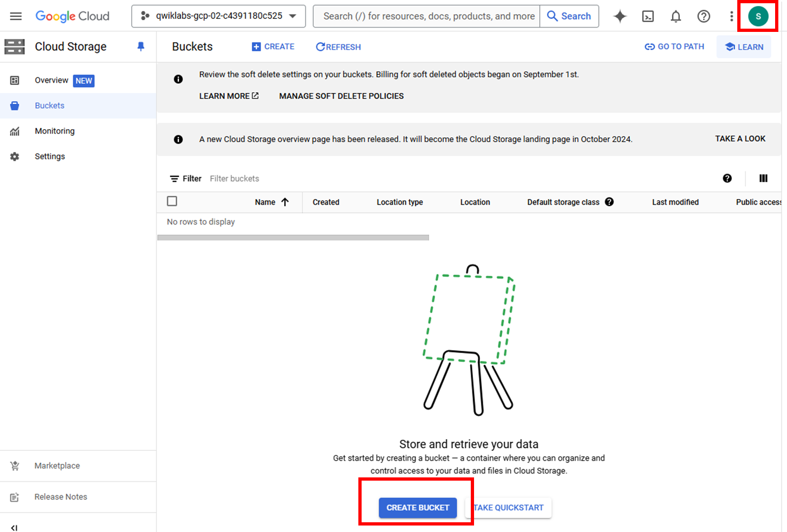
Task: Click TAKE A LOOK
Action: coord(740,138)
